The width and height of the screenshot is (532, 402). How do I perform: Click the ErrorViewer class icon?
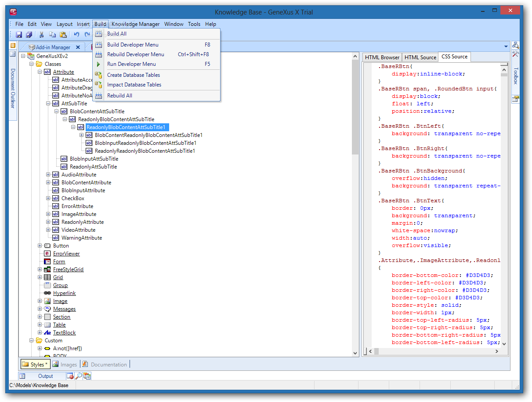pos(47,254)
